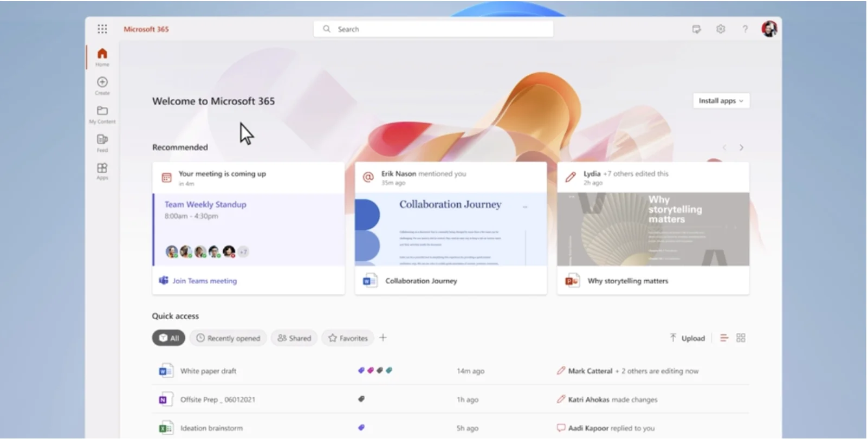Click the mention icon beside Erik Nason
Viewport: 868px width, 439px height.
pyautogui.click(x=368, y=177)
